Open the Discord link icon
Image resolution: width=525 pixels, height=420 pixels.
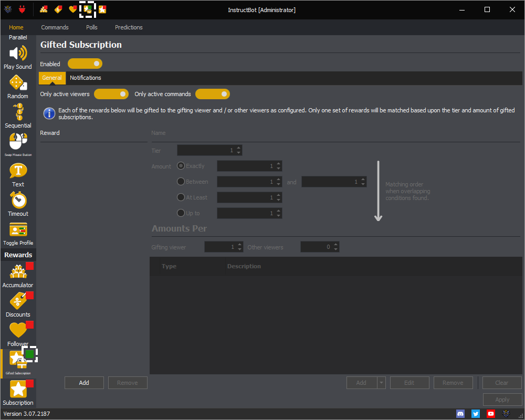coord(461,414)
